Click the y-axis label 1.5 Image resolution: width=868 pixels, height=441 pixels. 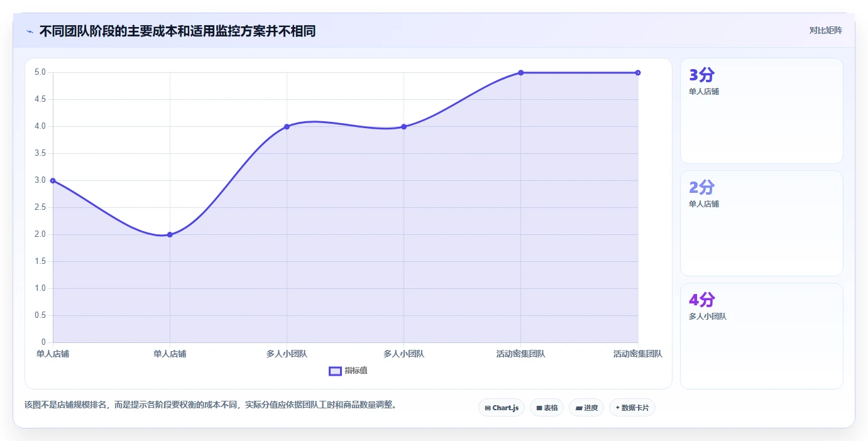[40, 261]
